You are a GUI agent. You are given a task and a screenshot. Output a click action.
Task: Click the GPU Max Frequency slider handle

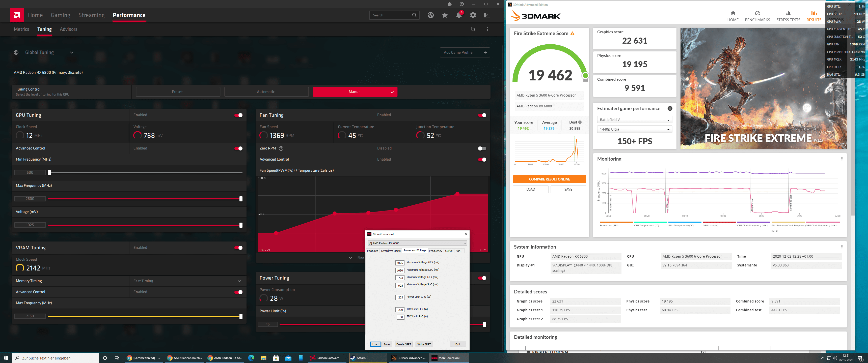tap(241, 199)
